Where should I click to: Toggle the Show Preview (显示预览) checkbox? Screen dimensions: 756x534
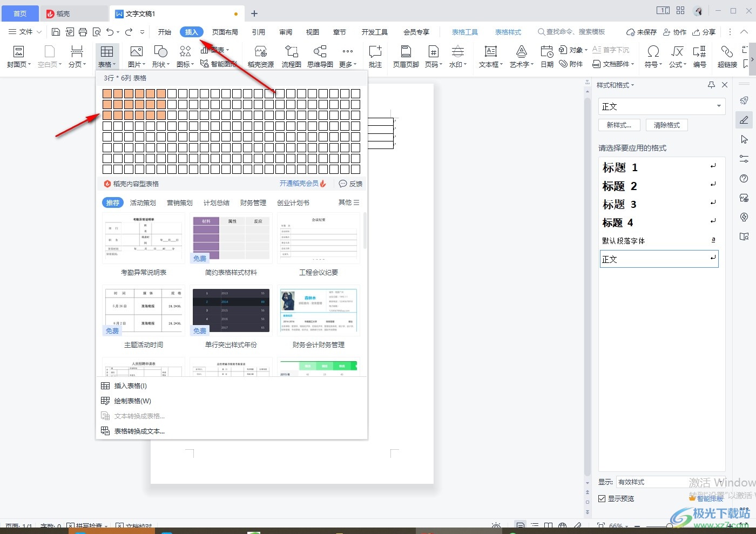point(602,498)
